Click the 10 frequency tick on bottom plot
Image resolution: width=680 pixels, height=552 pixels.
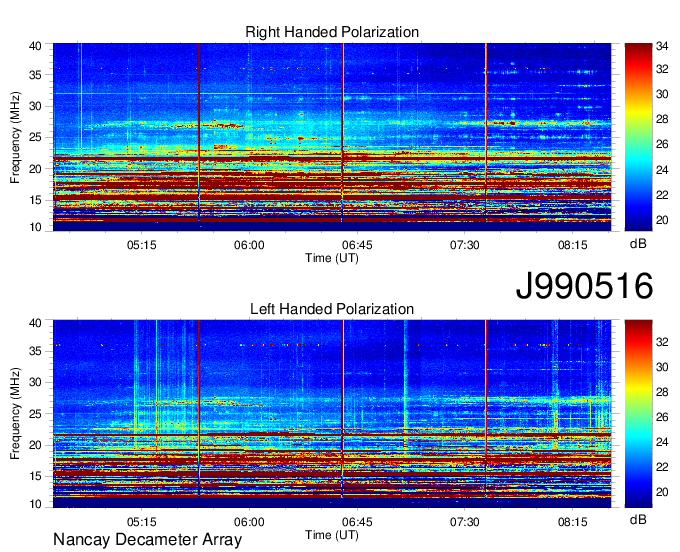coord(35,504)
